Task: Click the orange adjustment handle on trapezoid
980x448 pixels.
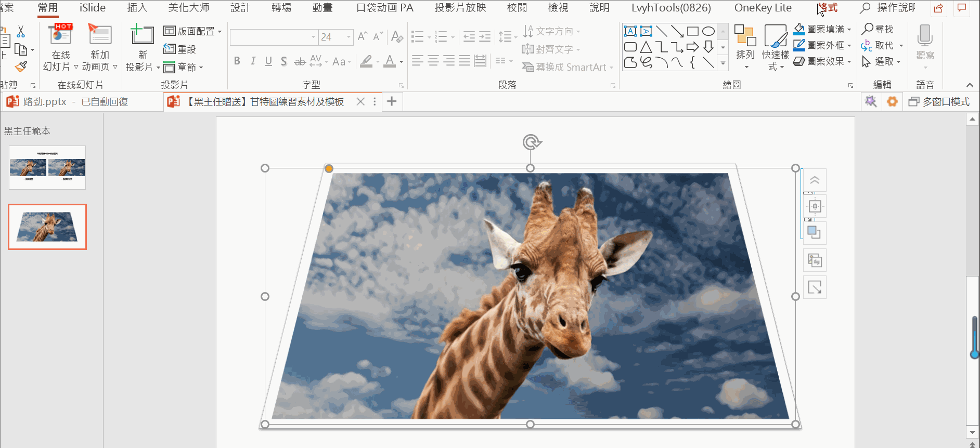Action: coord(329,168)
